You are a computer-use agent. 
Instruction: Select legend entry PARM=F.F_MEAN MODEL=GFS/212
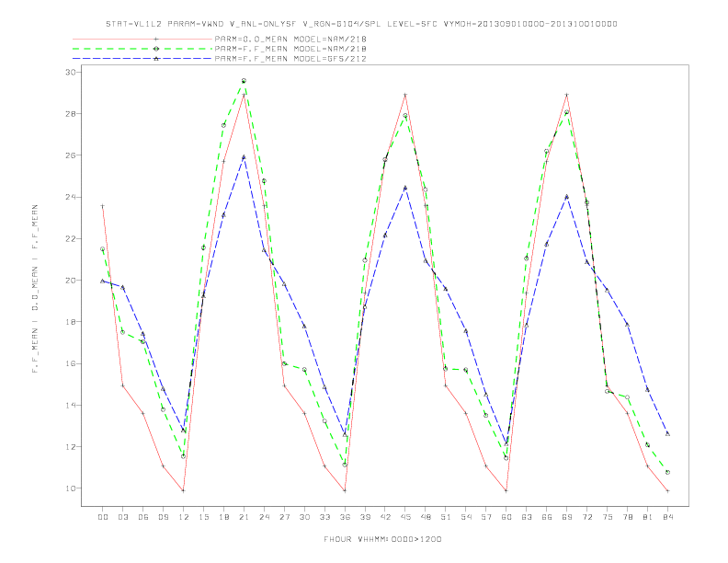point(290,59)
